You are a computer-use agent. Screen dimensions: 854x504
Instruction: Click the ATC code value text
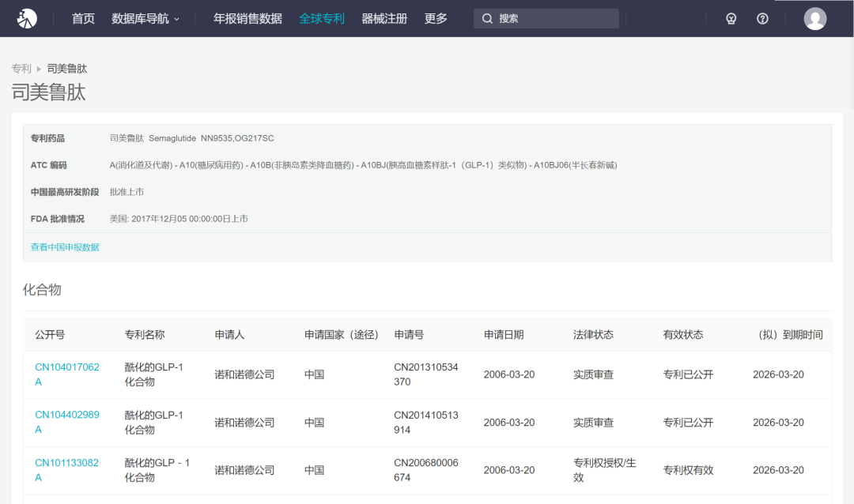(x=363, y=165)
